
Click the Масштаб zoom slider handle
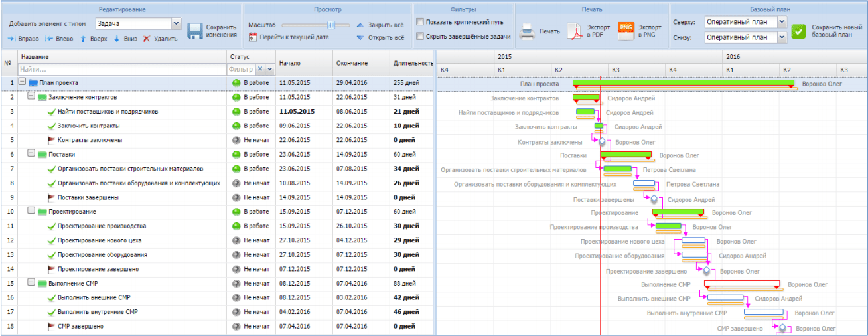(x=330, y=25)
